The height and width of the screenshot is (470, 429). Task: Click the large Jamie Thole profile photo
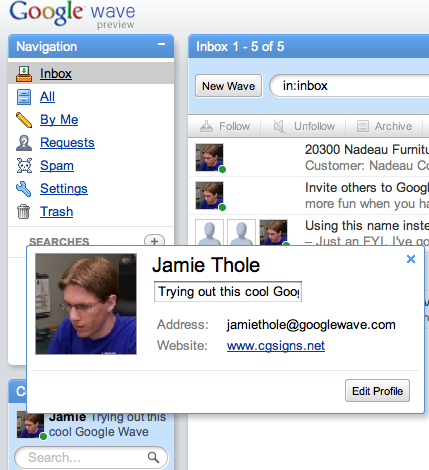point(86,304)
